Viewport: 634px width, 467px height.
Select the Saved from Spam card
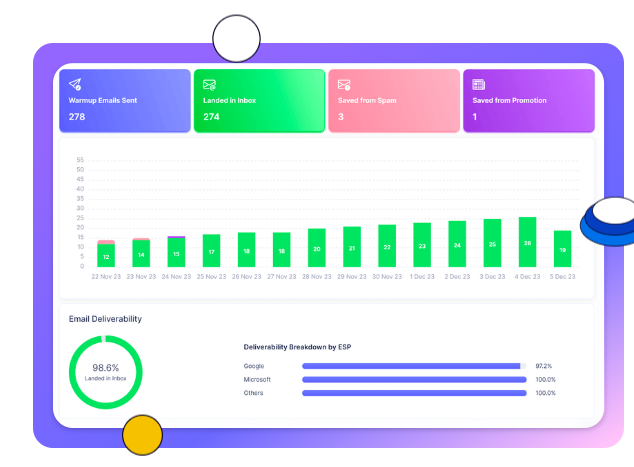tap(393, 101)
